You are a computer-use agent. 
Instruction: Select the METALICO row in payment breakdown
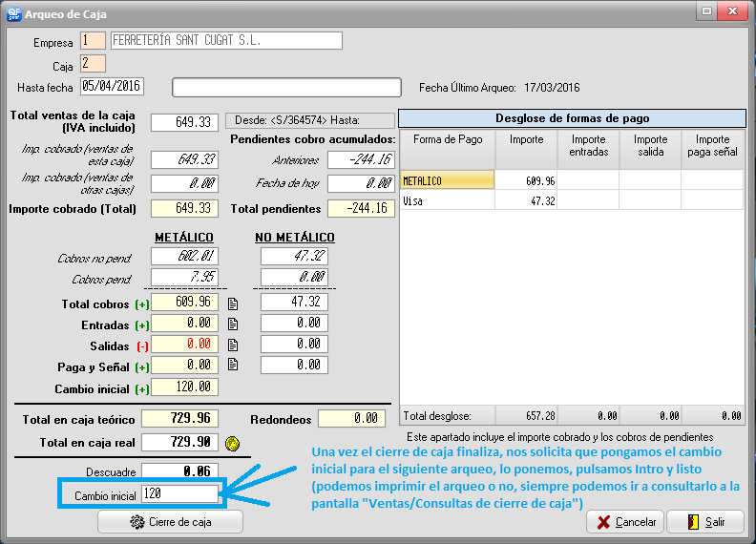coord(572,180)
